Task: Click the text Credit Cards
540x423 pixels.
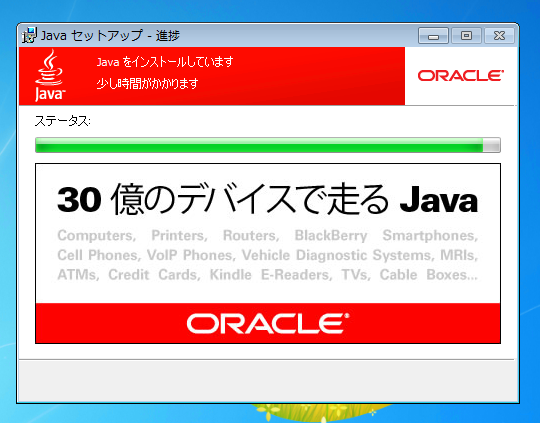Action: pos(153,275)
